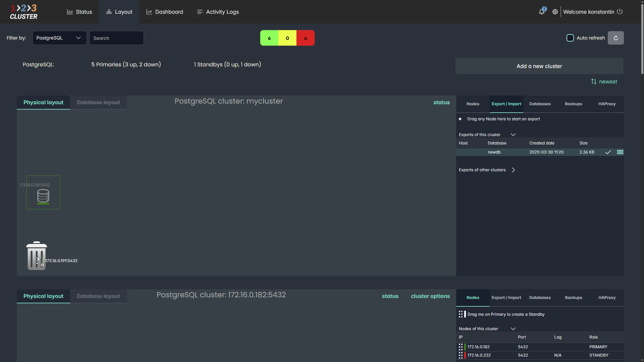Open the PostgreSQL filter dropdown
The image size is (644, 362).
pos(59,38)
